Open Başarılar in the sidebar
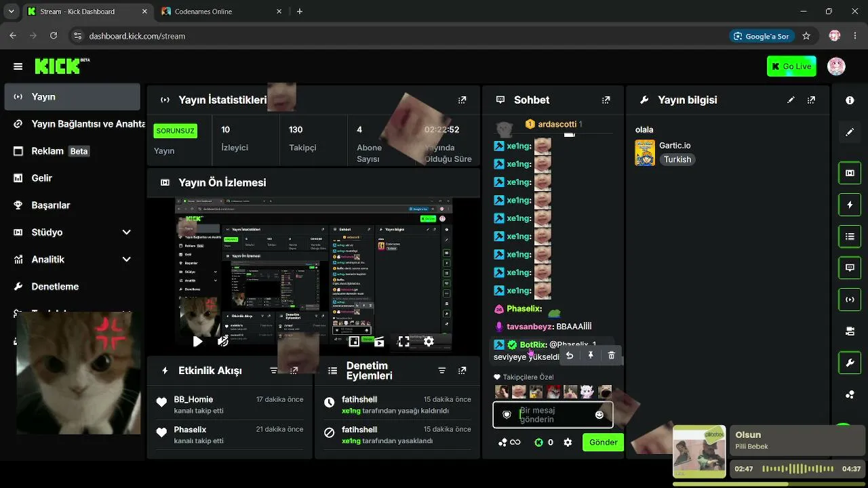The image size is (868, 488). (x=72, y=205)
